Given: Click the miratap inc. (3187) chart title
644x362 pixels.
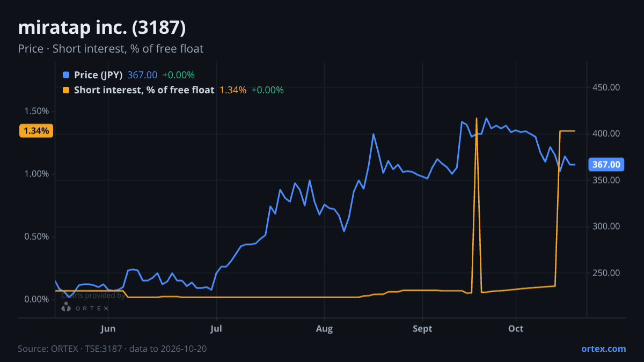Looking at the screenshot, I should coord(102,28).
